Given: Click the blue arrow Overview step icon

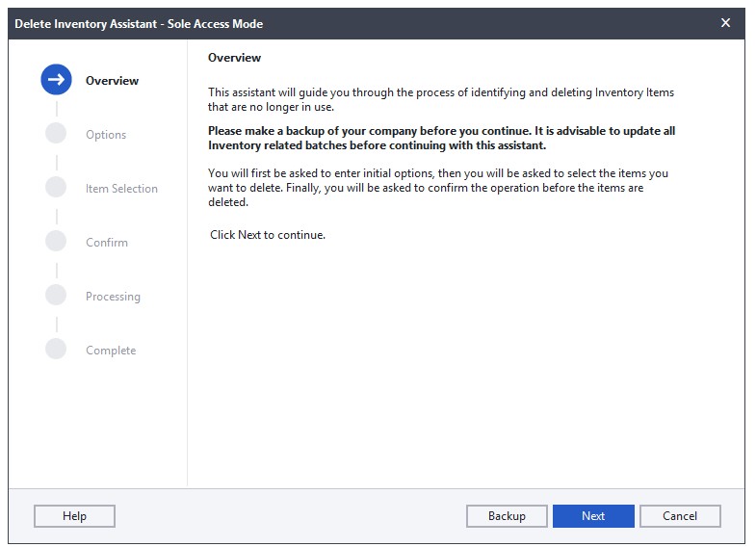Looking at the screenshot, I should (x=56, y=80).
